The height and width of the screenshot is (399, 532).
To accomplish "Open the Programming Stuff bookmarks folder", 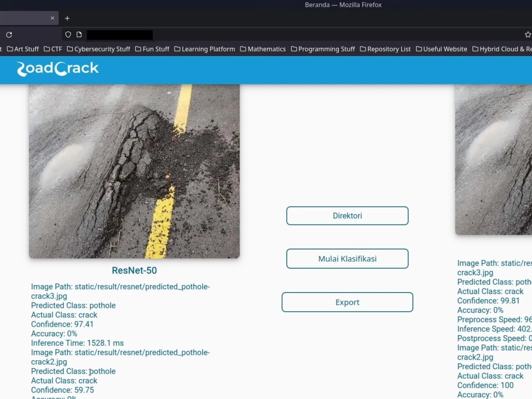I will tap(323, 49).
